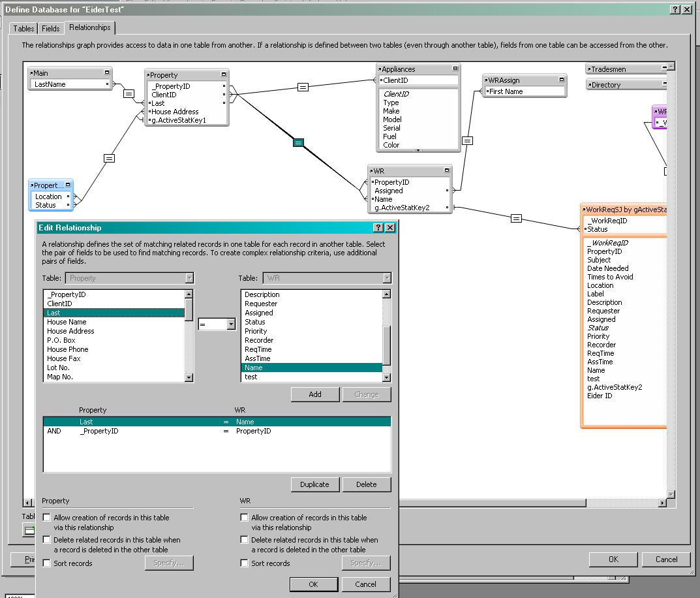Screen dimensions: 700x598
Task: Enable Delete related records for WR table
Action: [x=245, y=540]
